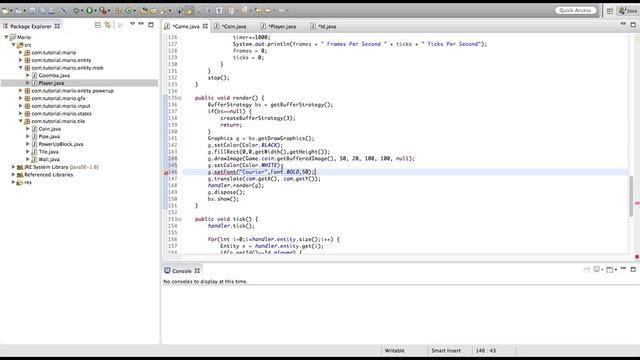Viewport: 640px width, 360px height.
Task: Expand the com.tutorial.mario package
Action: (x=21, y=53)
